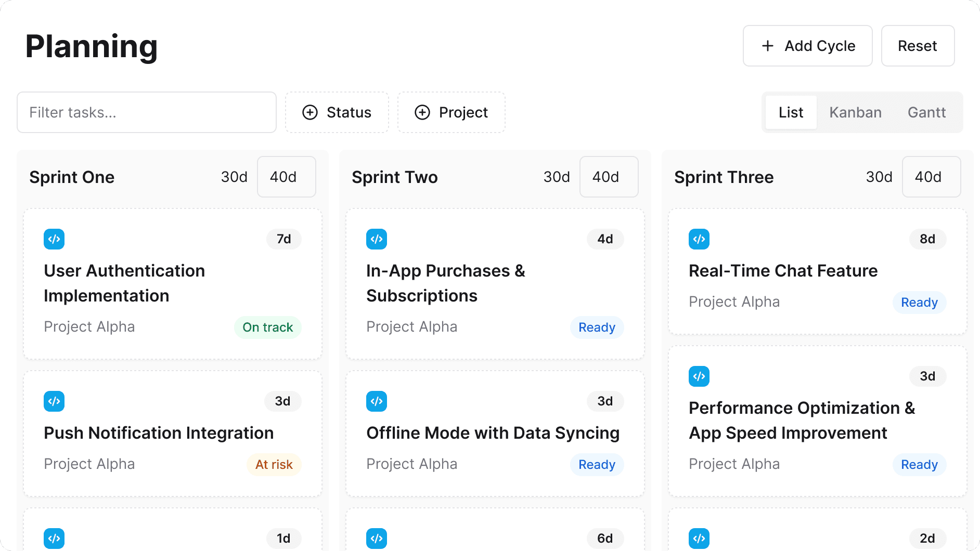Click the Sprint Three column heading

pyautogui.click(x=724, y=177)
